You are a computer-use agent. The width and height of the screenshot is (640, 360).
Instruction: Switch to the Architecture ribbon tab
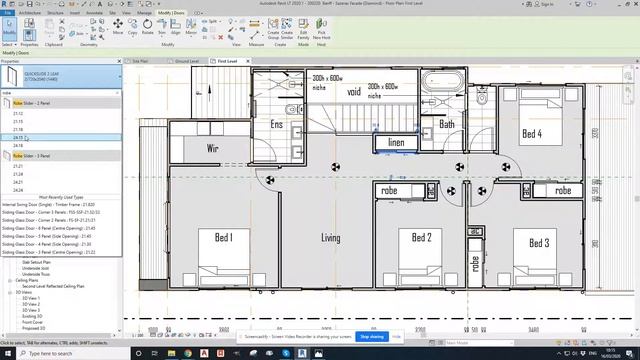click(30, 13)
